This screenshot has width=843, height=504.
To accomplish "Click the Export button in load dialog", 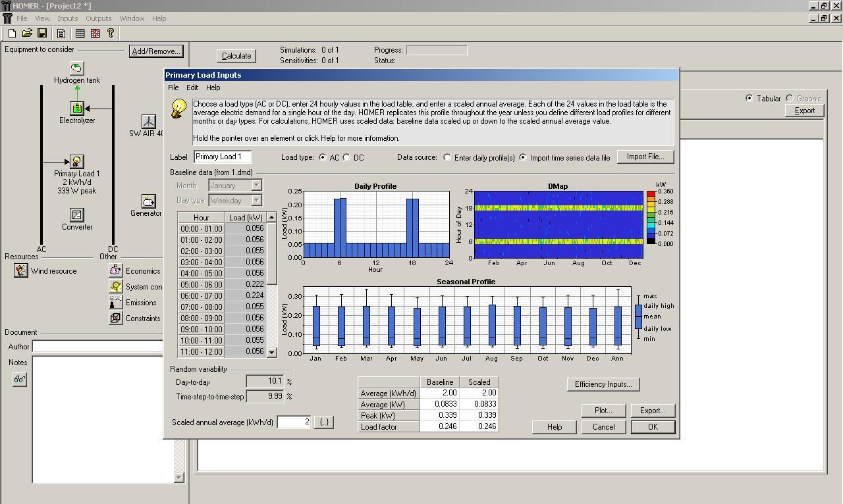I will pos(653,411).
